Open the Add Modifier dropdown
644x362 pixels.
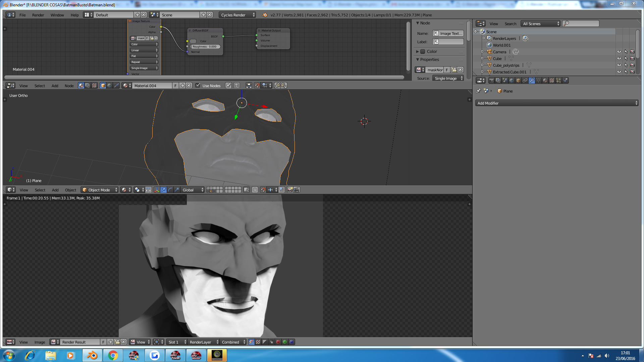(557, 103)
